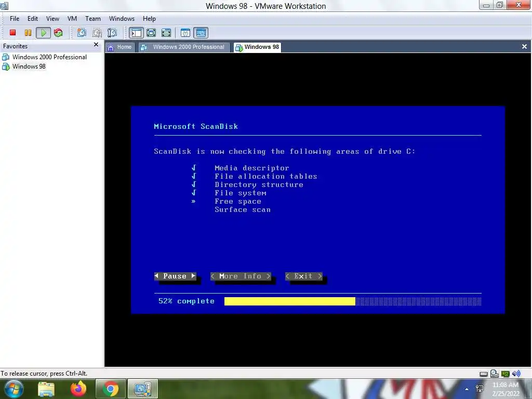Open Windows Explorer from the taskbar
The width and height of the screenshot is (532, 399).
point(46,389)
